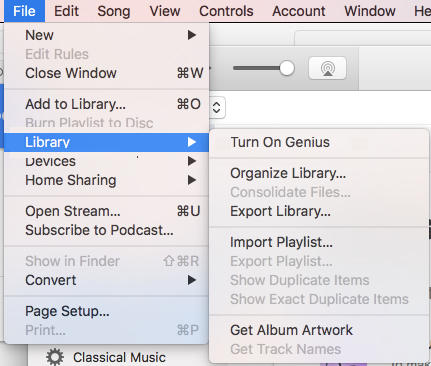Viewport: 431px width, 366px height.
Task: Choose Import Playlist…
Action: click(x=319, y=242)
